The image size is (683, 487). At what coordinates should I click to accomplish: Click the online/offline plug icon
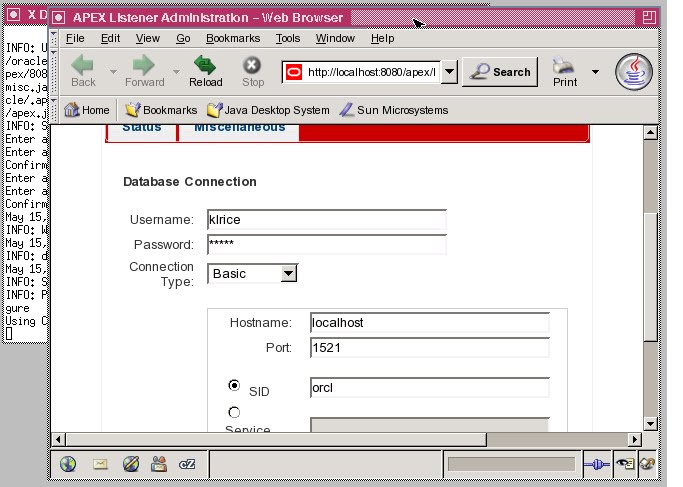[x=597, y=465]
